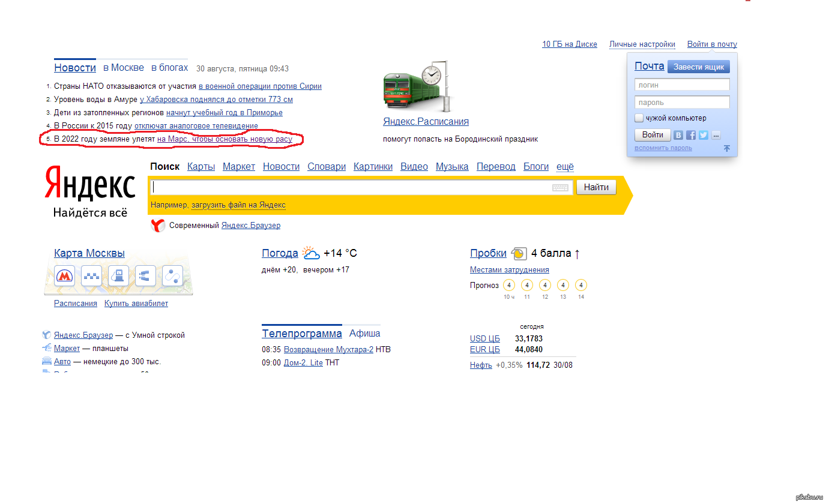The width and height of the screenshot is (826, 504).
Task: Focus the main Yandex search field
Action: 361,188
